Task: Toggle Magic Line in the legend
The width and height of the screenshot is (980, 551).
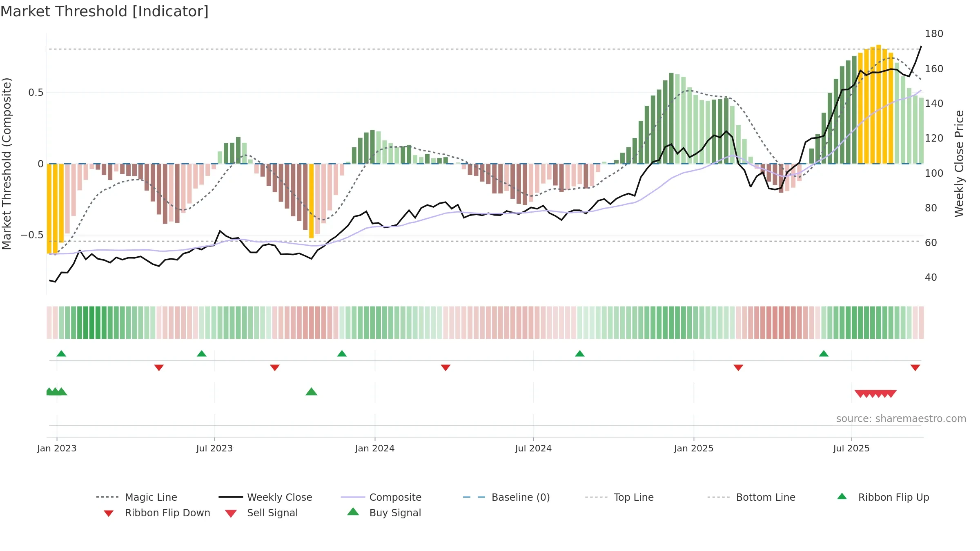Action: (x=137, y=497)
